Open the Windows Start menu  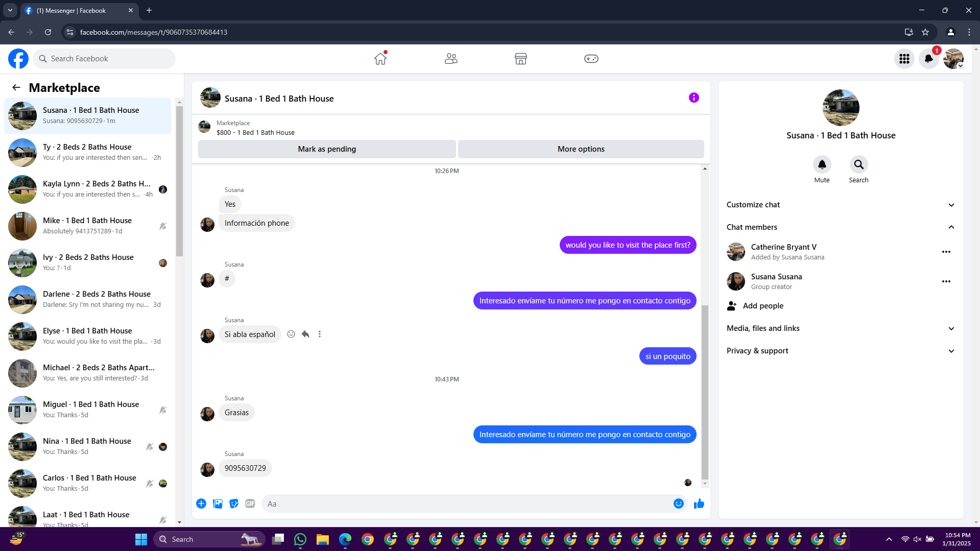click(x=141, y=539)
